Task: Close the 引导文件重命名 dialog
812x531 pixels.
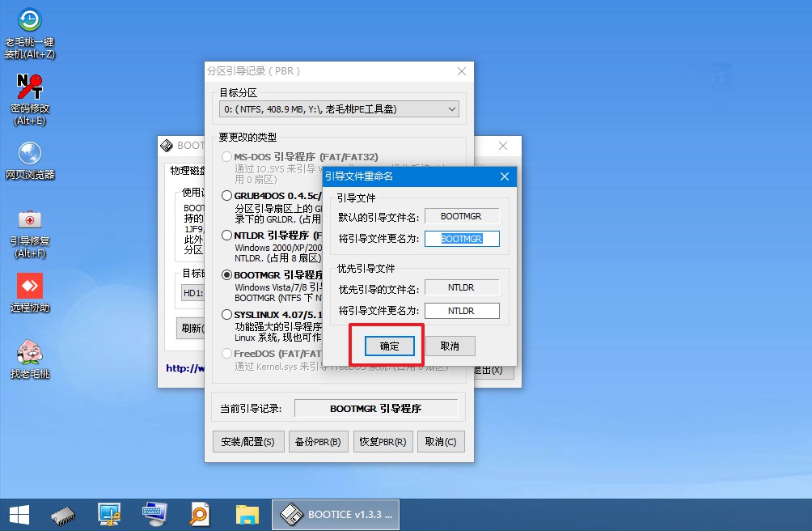Action: [505, 176]
